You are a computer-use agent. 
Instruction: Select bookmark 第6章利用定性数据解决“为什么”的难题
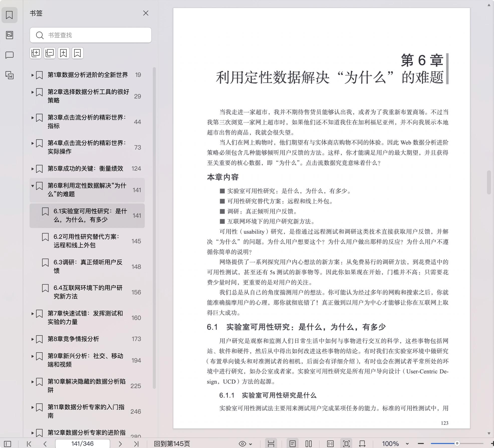[x=87, y=190]
